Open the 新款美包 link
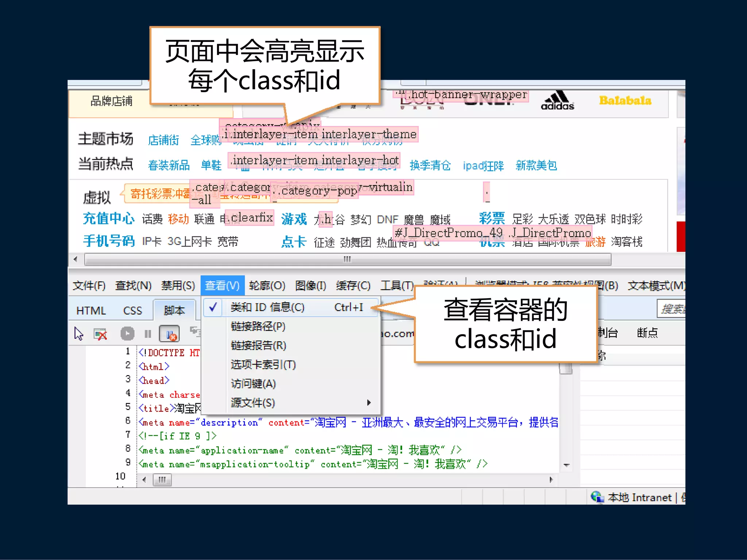The width and height of the screenshot is (747, 560). [536, 165]
